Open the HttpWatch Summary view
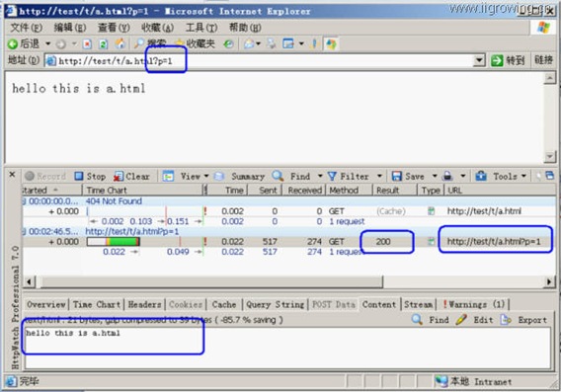561x392 pixels. [239, 176]
